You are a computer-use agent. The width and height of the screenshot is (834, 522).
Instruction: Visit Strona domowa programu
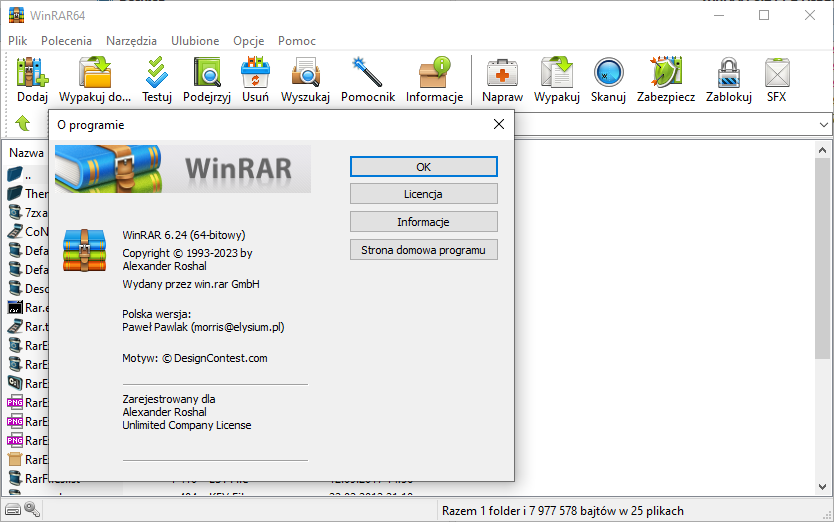pos(423,250)
